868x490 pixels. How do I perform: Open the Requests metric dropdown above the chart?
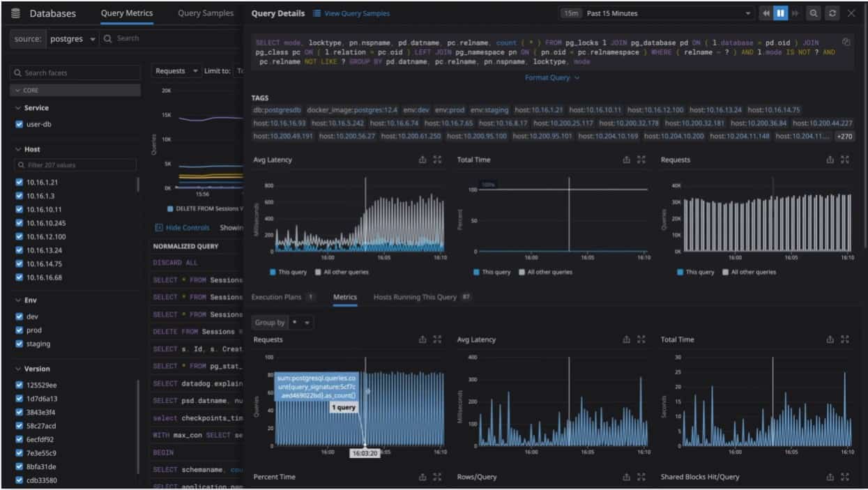click(x=176, y=71)
